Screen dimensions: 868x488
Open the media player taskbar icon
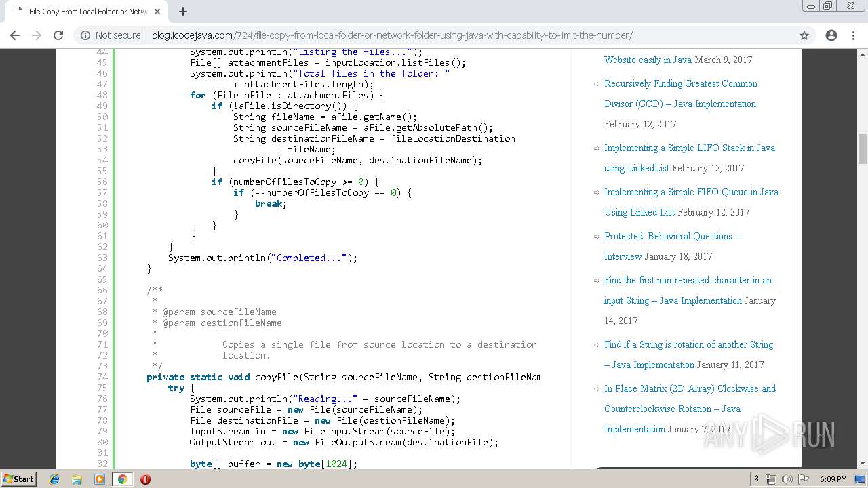(x=100, y=479)
